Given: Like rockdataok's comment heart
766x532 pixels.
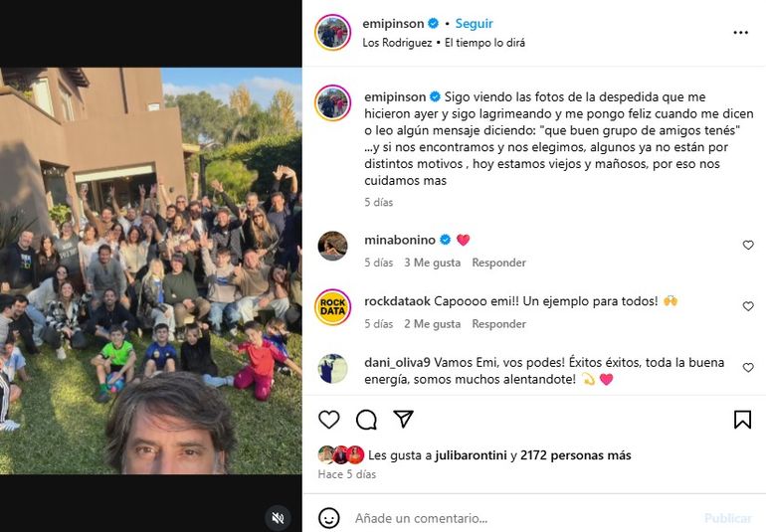Looking at the screenshot, I should click(x=748, y=306).
